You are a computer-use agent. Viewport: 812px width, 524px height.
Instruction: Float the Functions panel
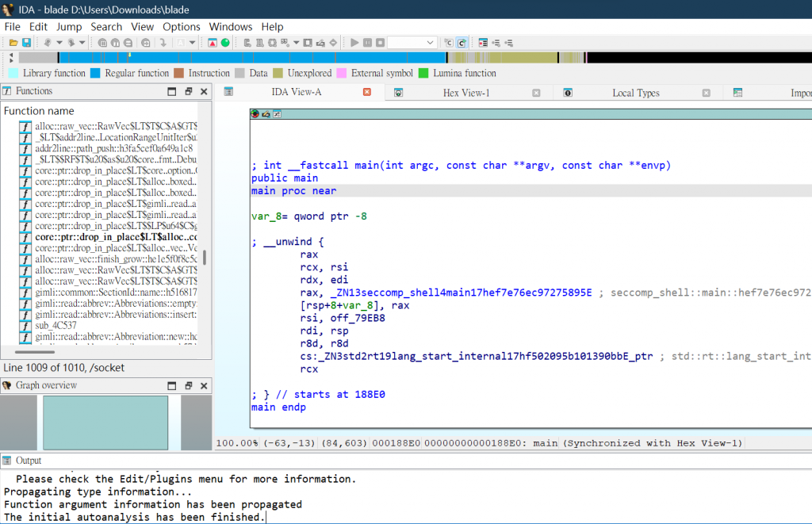coord(189,91)
